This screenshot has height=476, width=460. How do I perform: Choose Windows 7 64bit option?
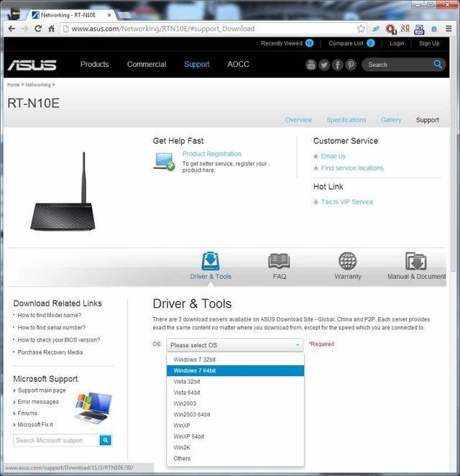235,370
